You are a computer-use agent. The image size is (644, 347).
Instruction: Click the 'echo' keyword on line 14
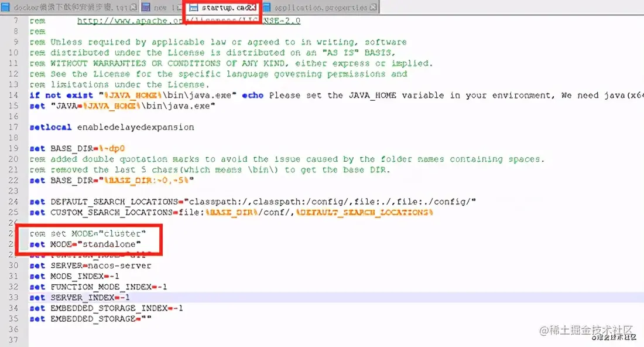tap(252, 96)
